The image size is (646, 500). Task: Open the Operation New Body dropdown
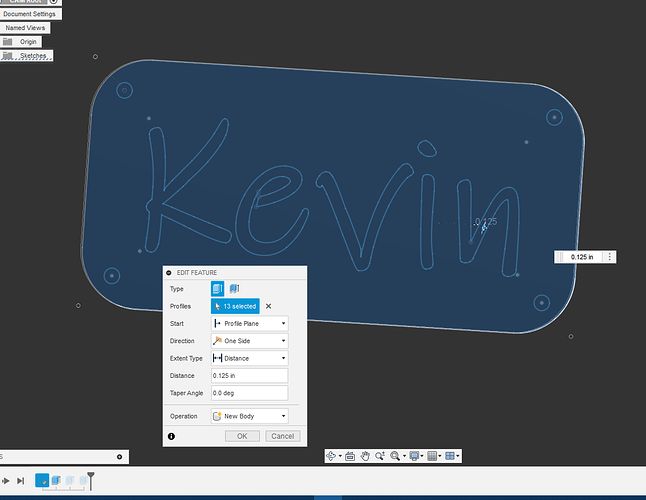pos(250,416)
